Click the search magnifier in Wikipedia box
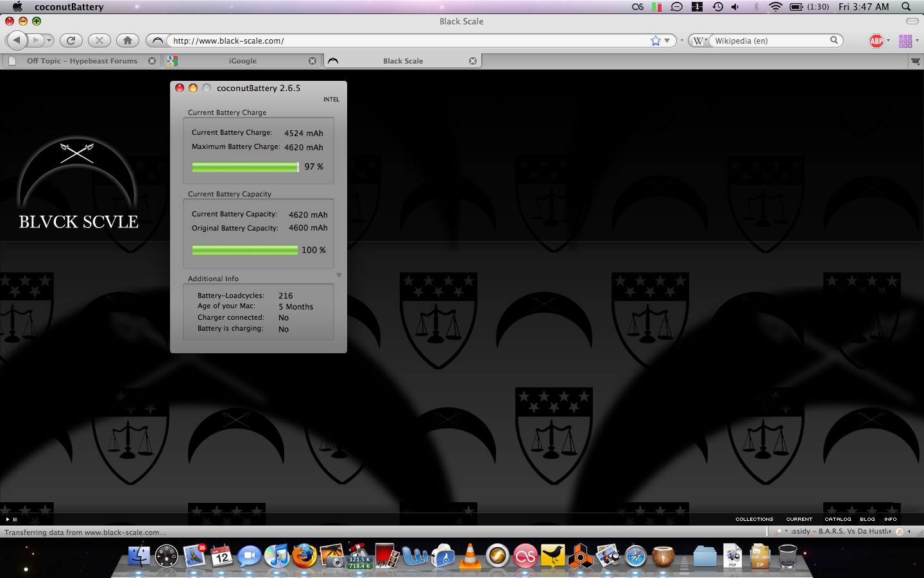 point(834,40)
